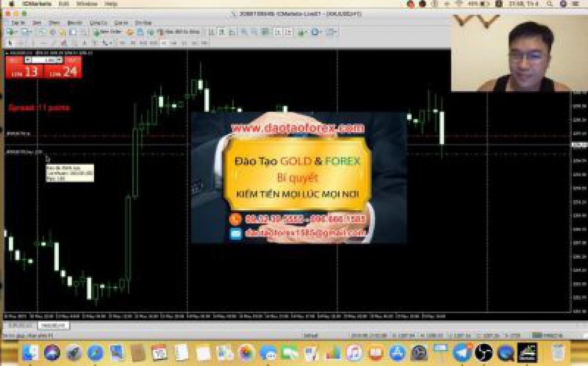
Task: Zoom out on the chart
Action: [254, 32]
